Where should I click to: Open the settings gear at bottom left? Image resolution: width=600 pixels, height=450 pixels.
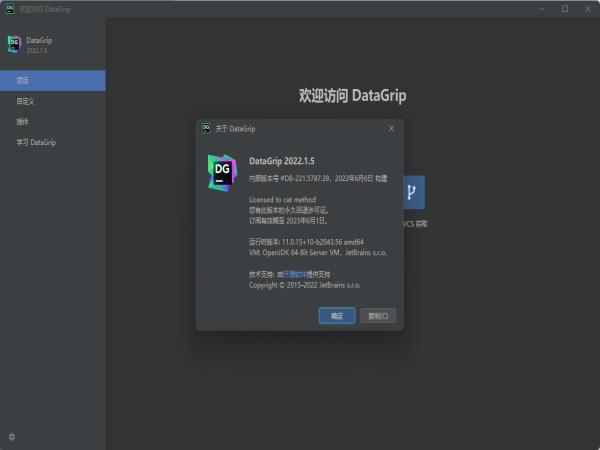point(12,437)
